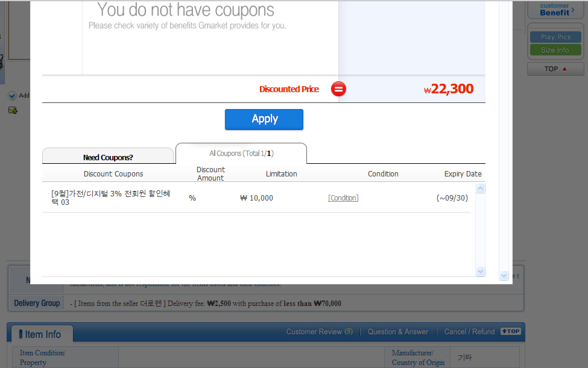Click the Item Condition/Property label

tap(42, 358)
